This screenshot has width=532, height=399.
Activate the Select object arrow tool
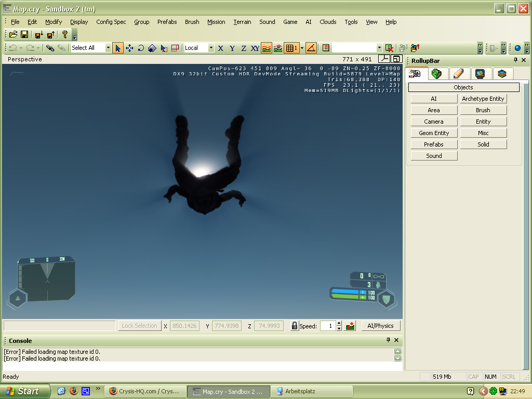click(118, 48)
